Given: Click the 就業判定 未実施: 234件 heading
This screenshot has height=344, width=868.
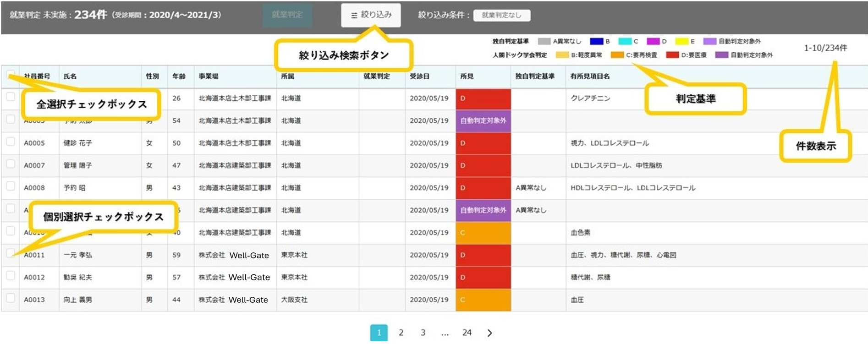Looking at the screenshot, I should tap(58, 15).
